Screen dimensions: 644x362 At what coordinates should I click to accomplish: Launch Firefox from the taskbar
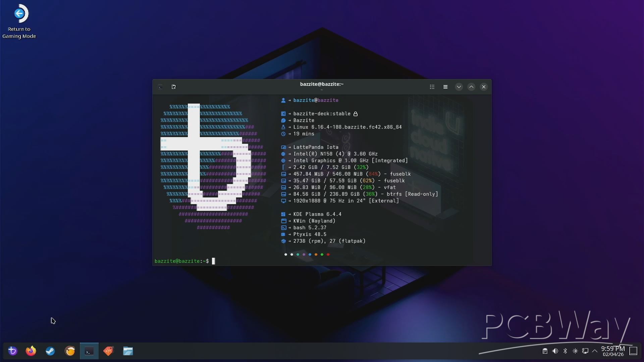pyautogui.click(x=31, y=351)
